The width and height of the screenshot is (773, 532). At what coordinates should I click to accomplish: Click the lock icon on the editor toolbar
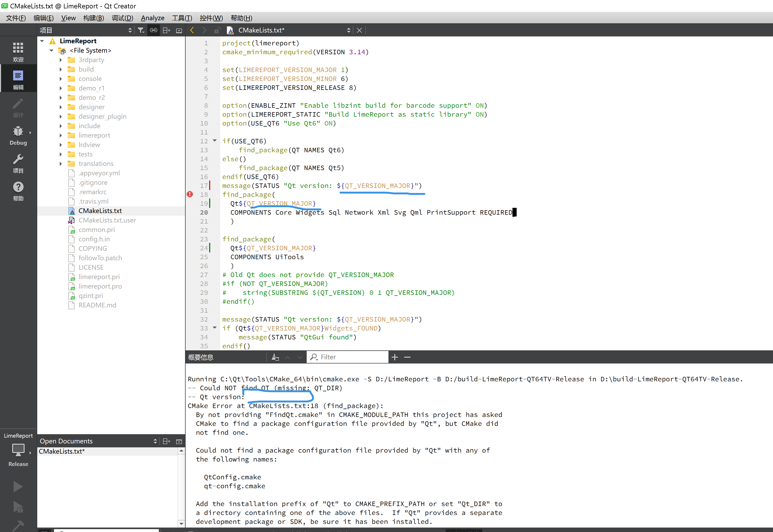(x=217, y=30)
